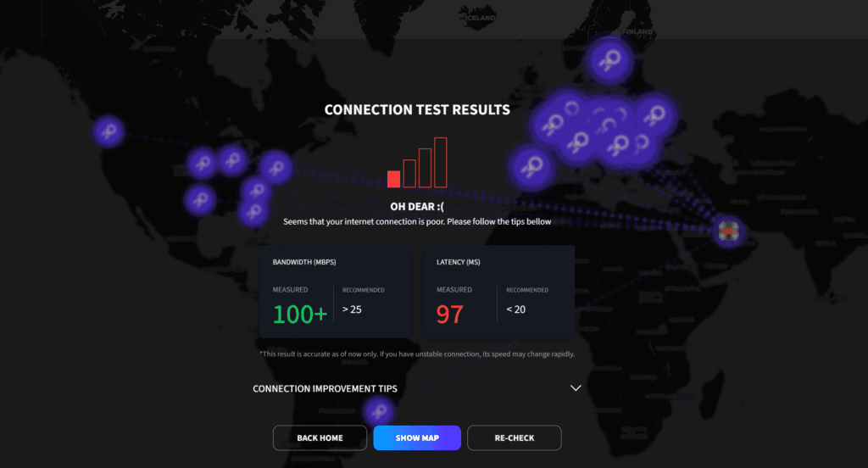The width and height of the screenshot is (868, 468).
Task: Click the user location marker in the Middle East
Action: pos(728,231)
